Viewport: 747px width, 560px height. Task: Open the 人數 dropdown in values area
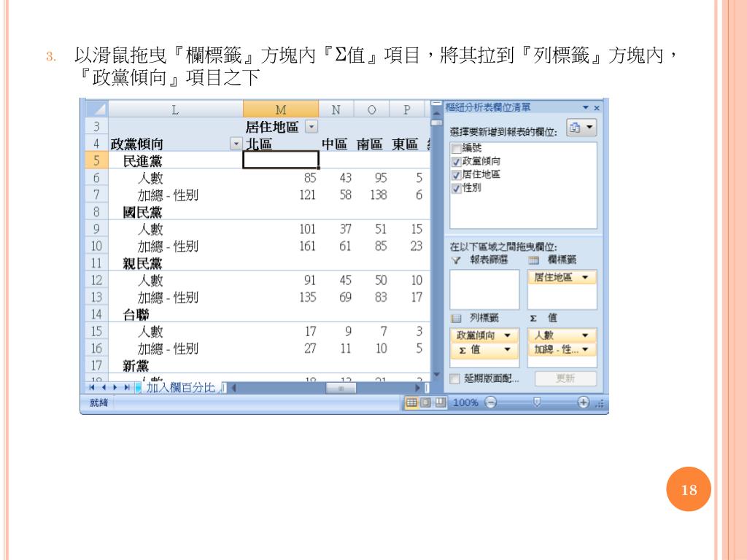(x=585, y=335)
